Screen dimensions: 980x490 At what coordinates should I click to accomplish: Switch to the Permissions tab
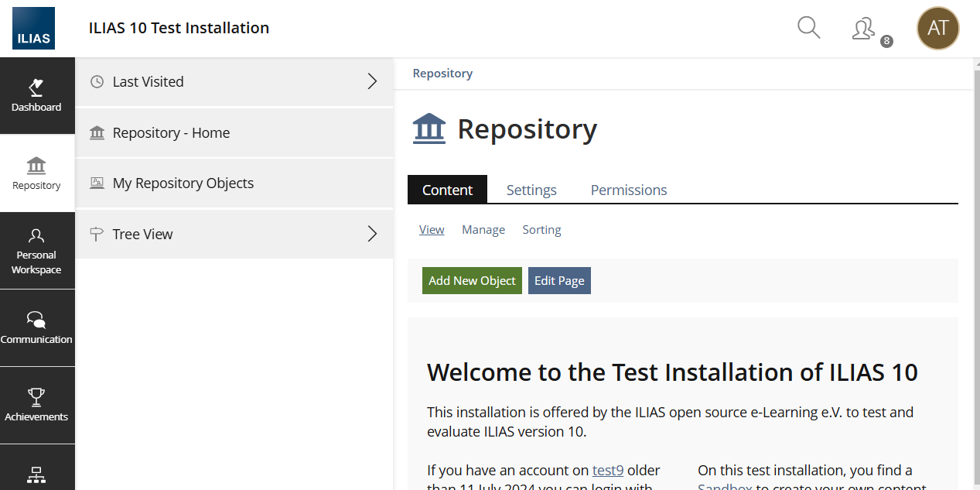tap(628, 190)
